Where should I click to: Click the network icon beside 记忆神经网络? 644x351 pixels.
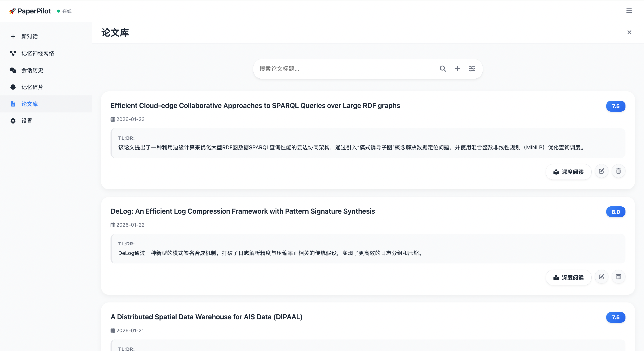[13, 53]
